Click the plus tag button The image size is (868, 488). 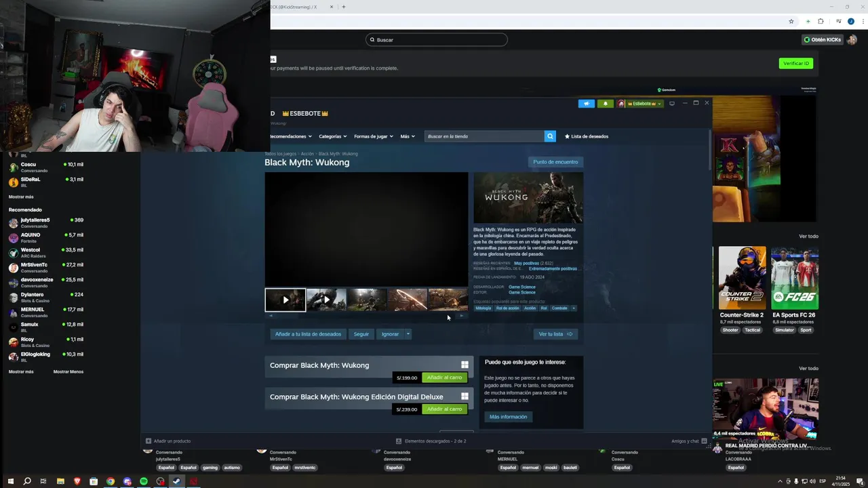pos(574,308)
